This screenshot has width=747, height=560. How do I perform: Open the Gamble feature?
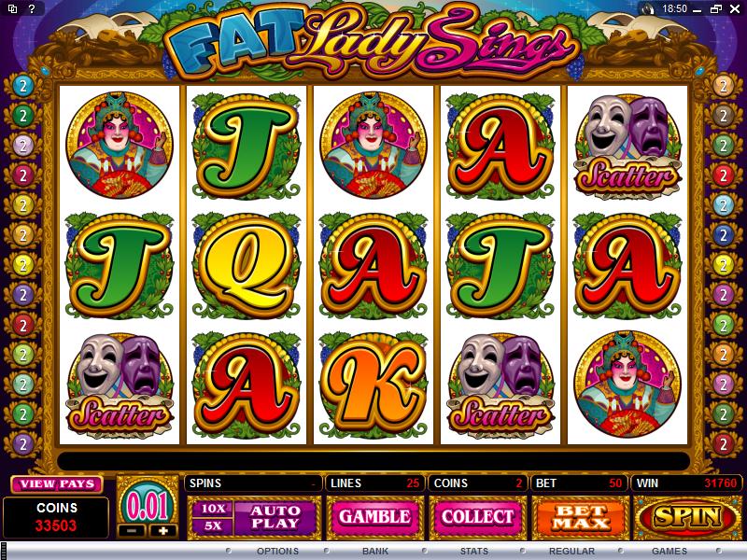tap(374, 517)
